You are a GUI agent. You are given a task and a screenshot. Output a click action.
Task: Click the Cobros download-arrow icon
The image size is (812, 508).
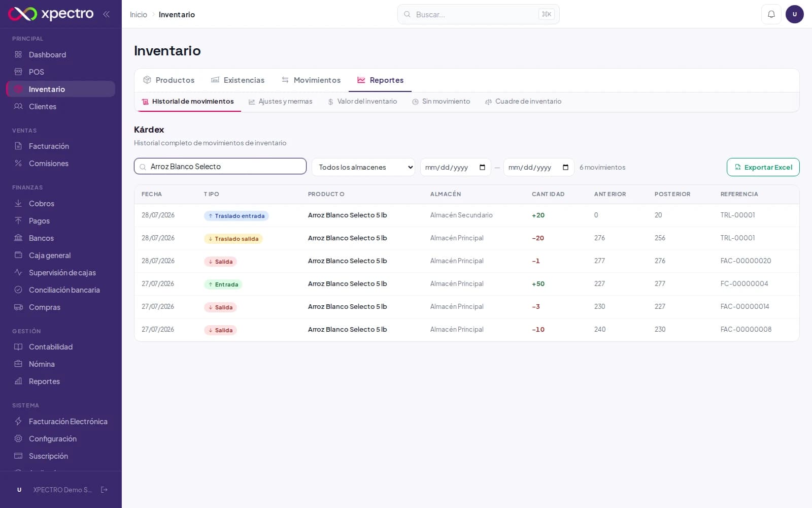pyautogui.click(x=18, y=203)
